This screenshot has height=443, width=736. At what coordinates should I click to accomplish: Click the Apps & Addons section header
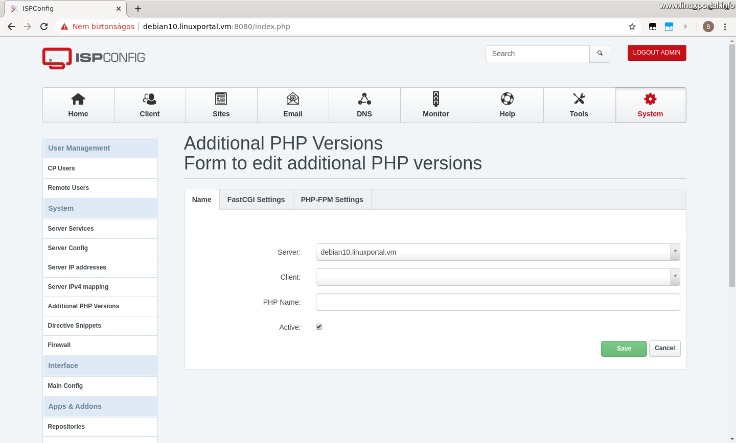point(100,406)
